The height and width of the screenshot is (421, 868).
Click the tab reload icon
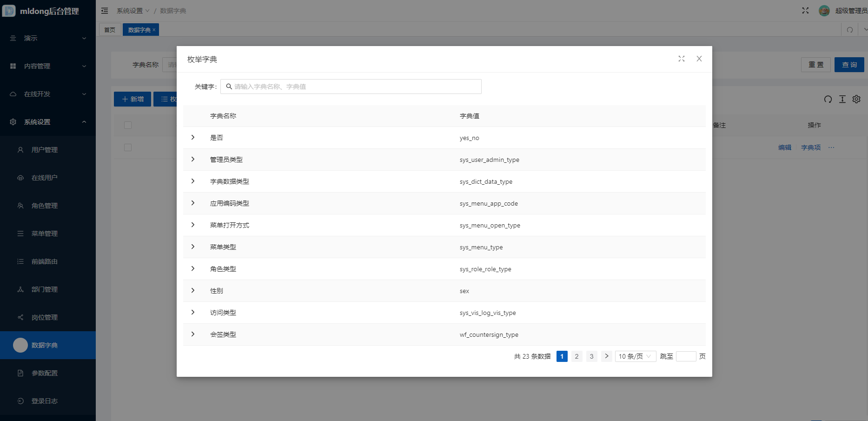coord(849,30)
